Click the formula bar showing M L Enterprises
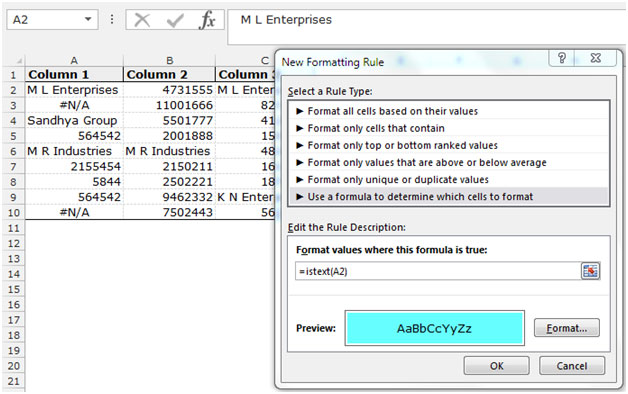This screenshot has height=394, width=628. point(427,26)
